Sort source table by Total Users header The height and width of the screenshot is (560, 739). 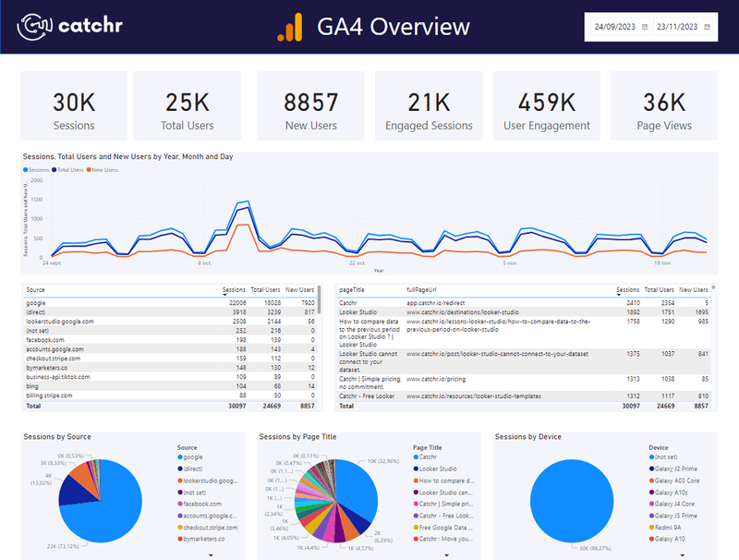(x=265, y=290)
